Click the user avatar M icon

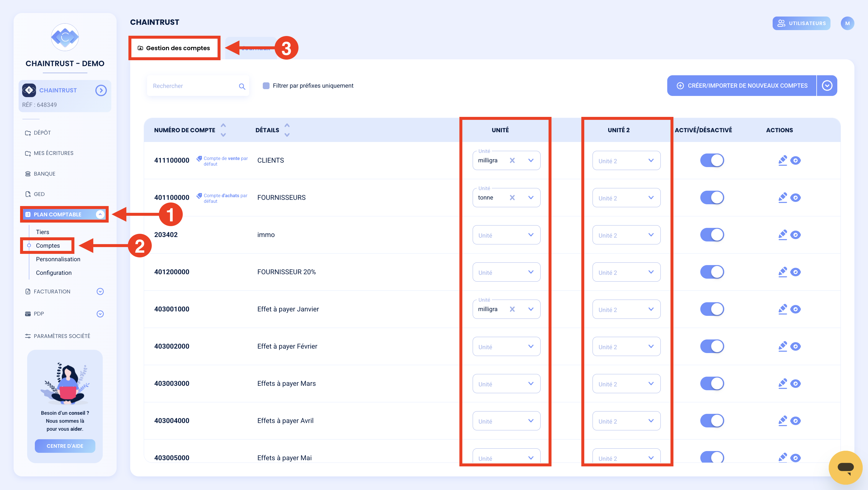pos(847,23)
